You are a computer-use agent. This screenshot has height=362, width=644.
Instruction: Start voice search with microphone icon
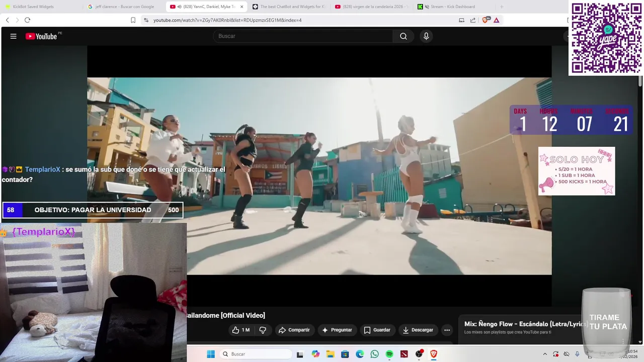click(426, 36)
